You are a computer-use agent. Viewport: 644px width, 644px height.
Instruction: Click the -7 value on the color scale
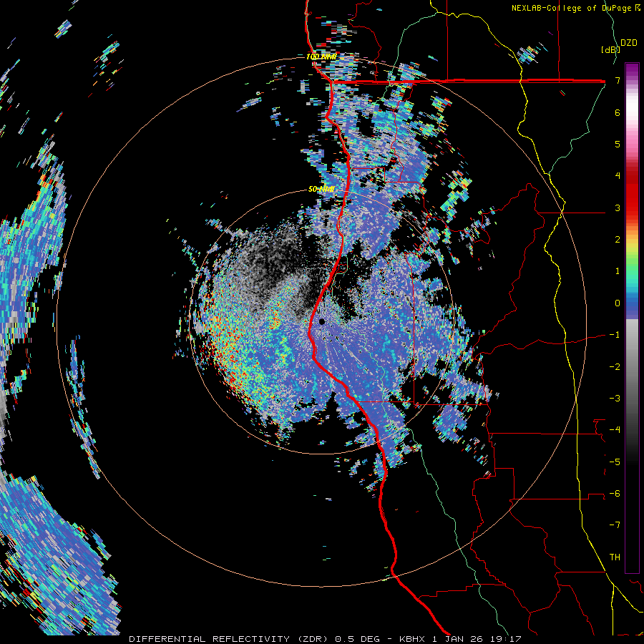(x=615, y=525)
